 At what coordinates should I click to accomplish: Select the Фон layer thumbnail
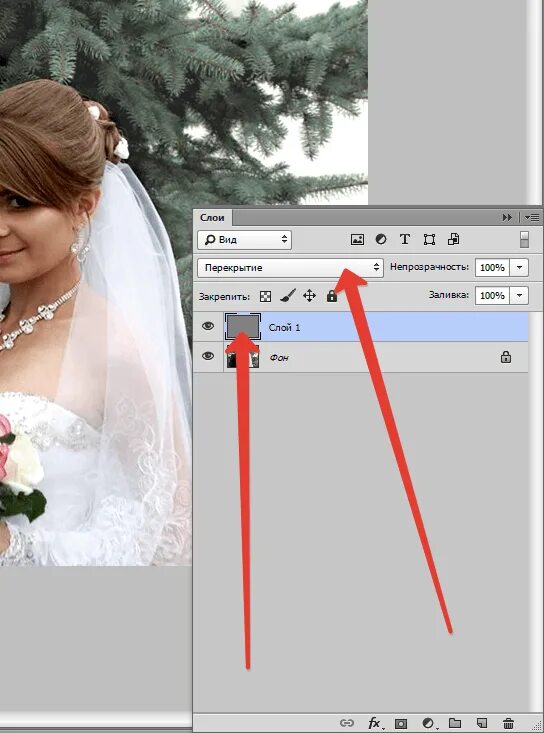243,357
